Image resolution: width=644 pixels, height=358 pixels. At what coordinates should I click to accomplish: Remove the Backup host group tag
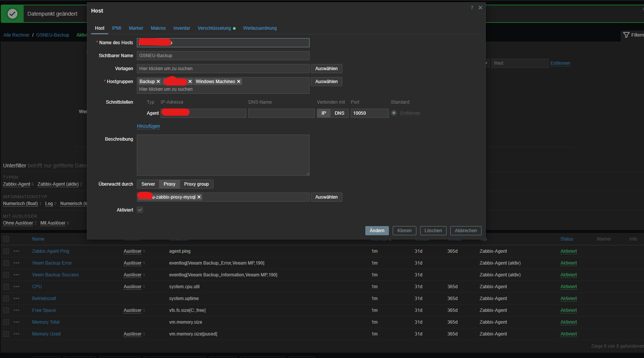point(158,82)
